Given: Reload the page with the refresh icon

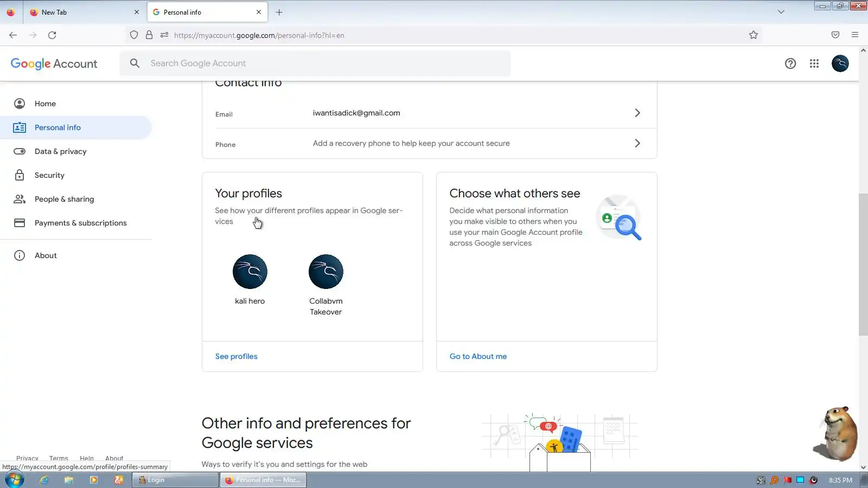Looking at the screenshot, I should point(52,35).
